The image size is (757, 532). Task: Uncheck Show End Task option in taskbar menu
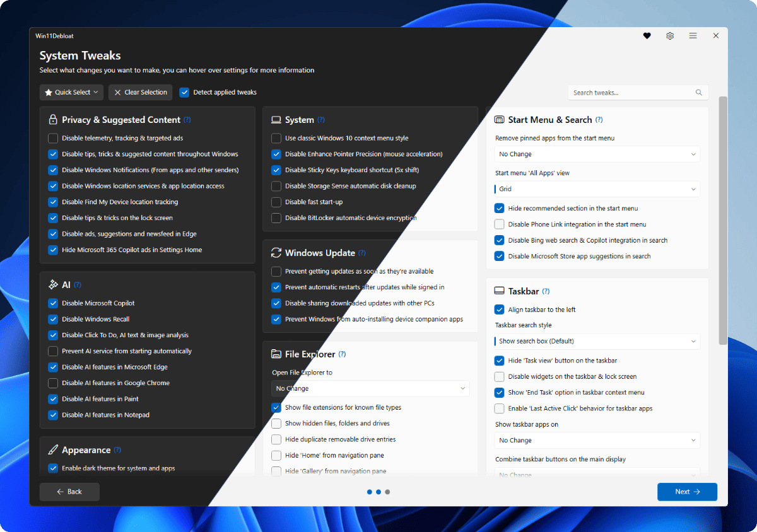(499, 392)
